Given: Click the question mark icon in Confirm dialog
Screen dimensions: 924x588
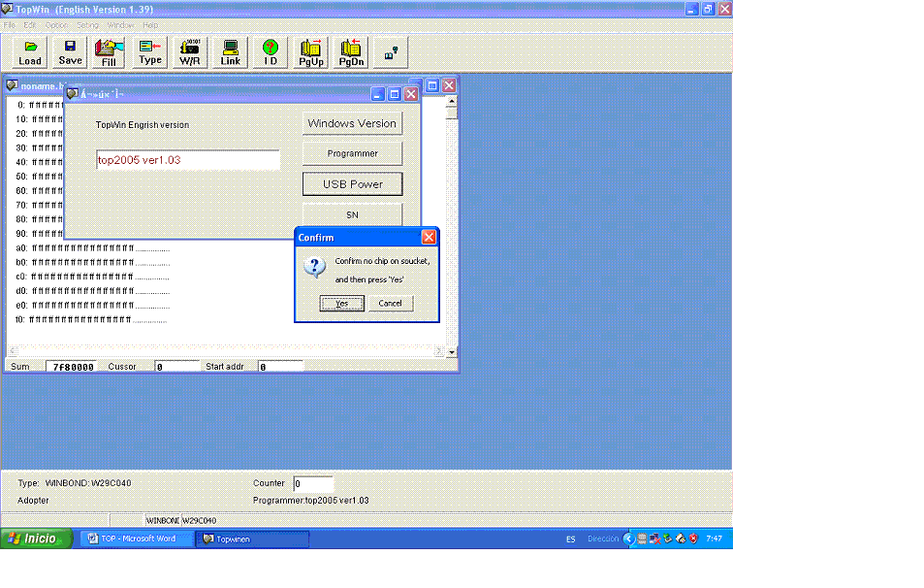Looking at the screenshot, I should tap(315, 267).
